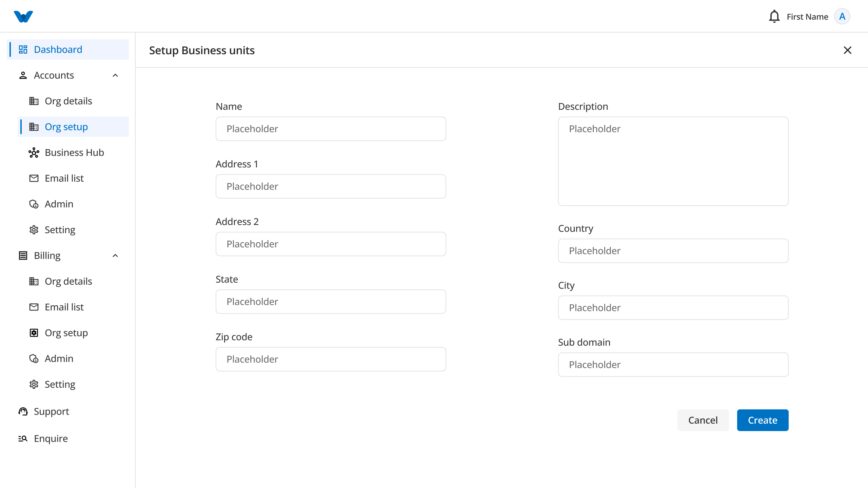Click the Cancel button

[703, 420]
